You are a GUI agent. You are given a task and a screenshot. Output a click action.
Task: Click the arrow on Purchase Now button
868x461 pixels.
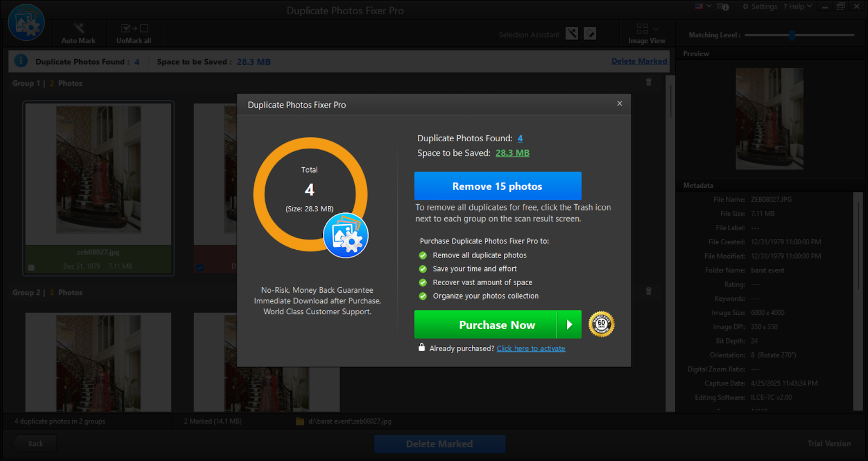tap(569, 325)
